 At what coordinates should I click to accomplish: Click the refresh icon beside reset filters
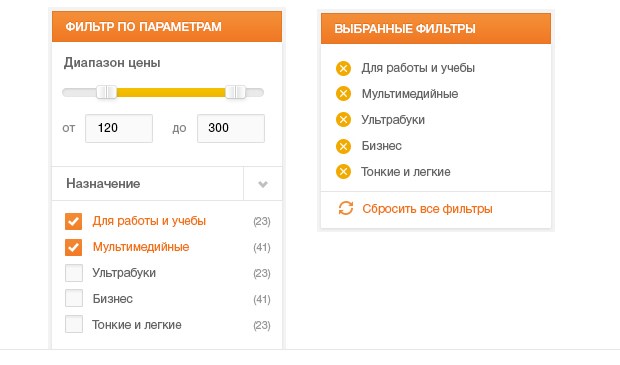tap(346, 208)
